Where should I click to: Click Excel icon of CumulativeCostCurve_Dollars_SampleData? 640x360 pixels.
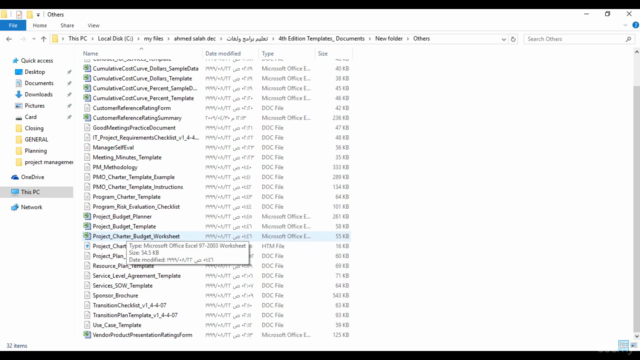[87, 68]
